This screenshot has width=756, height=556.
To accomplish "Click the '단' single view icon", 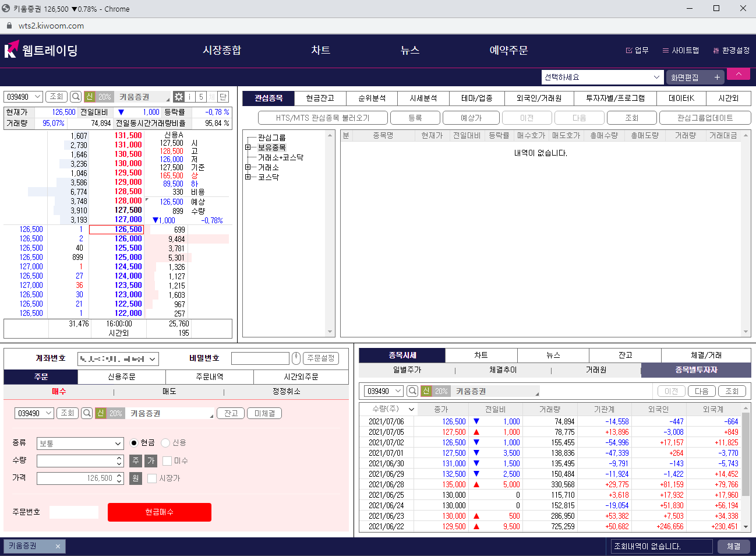I will tap(223, 97).
